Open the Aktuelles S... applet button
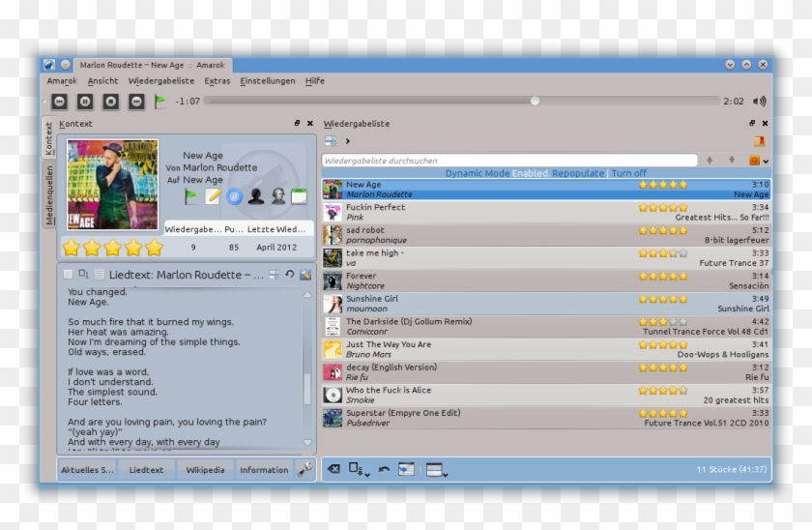 coord(87,469)
